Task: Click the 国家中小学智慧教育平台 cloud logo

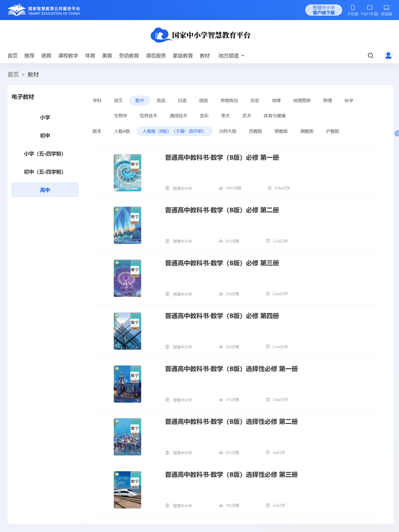Action: tap(159, 35)
